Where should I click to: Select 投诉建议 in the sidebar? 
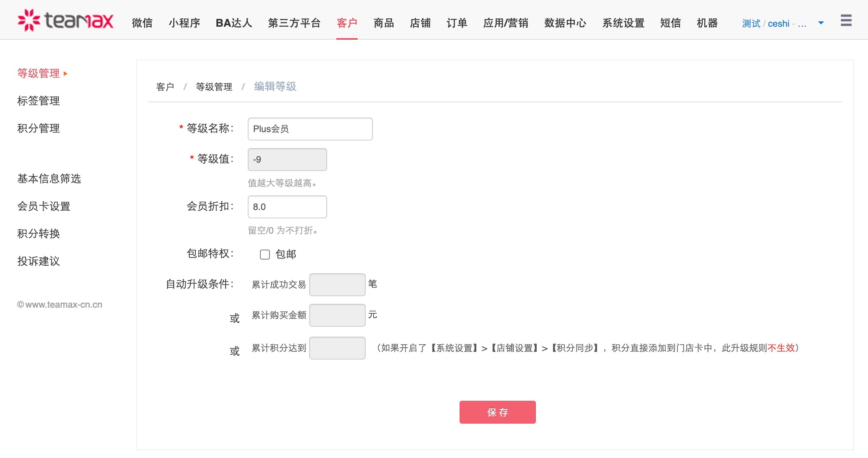pos(39,261)
